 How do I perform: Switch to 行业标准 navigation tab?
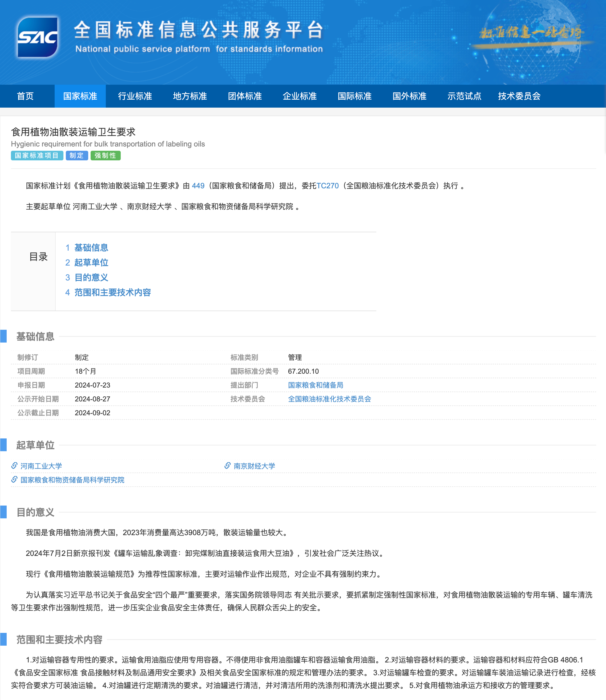(x=135, y=96)
